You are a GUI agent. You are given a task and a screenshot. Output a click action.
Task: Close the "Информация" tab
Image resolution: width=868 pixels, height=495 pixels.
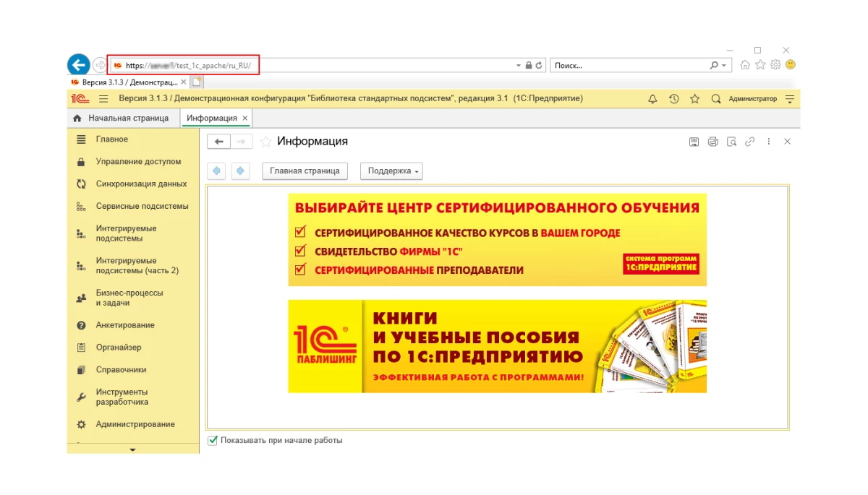tap(245, 118)
